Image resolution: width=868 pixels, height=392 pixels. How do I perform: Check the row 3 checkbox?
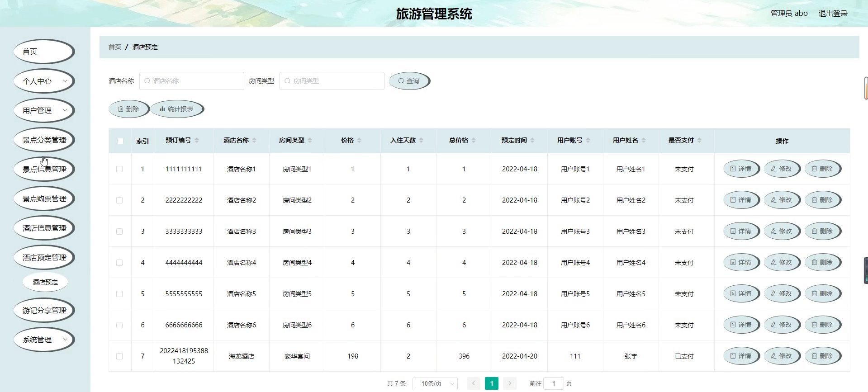coord(119,231)
